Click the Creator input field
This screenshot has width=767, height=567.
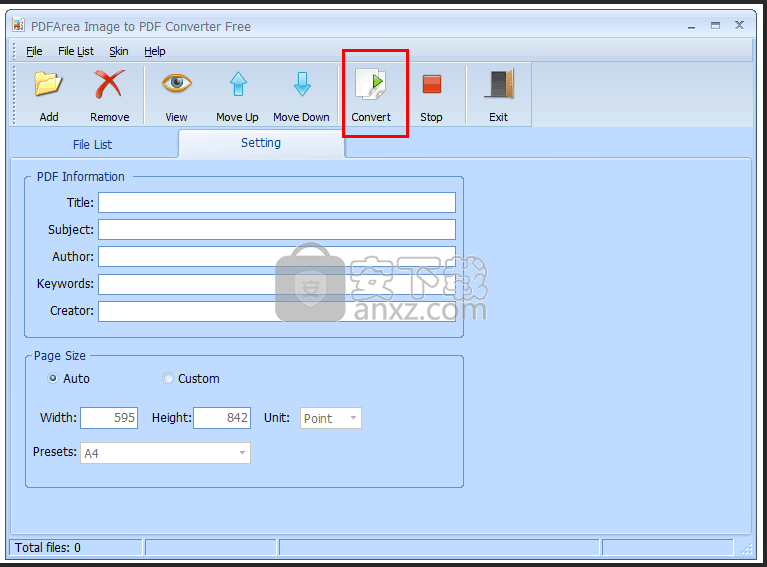(x=277, y=311)
